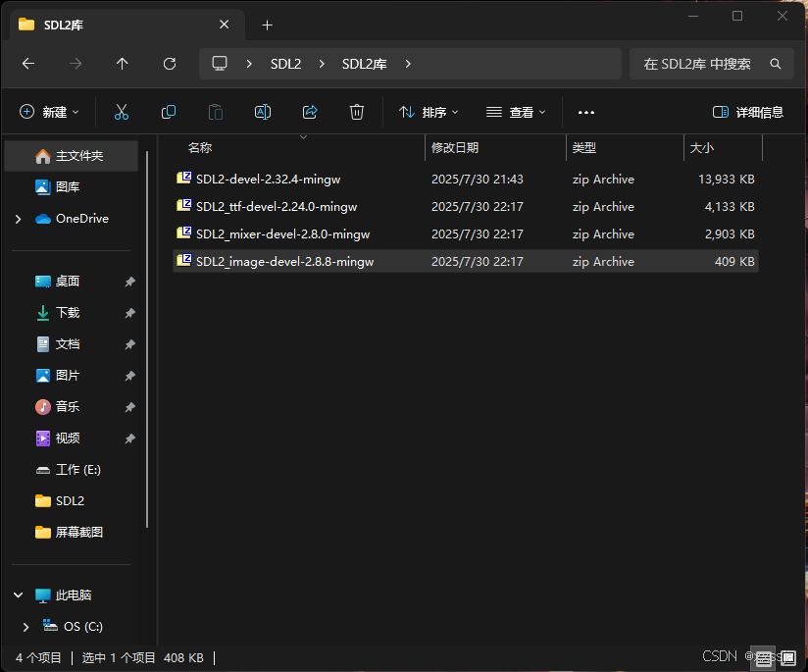Click the Cut icon in the toolbar
Screen dimensions: 808x672
pyautogui.click(x=121, y=111)
